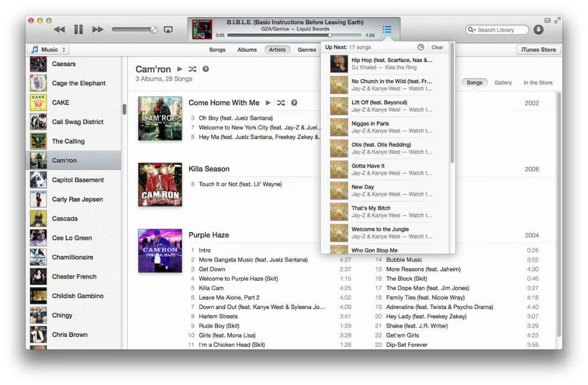The image size is (588, 385).
Task: Select Caesars in the artist list
Action: [73, 64]
